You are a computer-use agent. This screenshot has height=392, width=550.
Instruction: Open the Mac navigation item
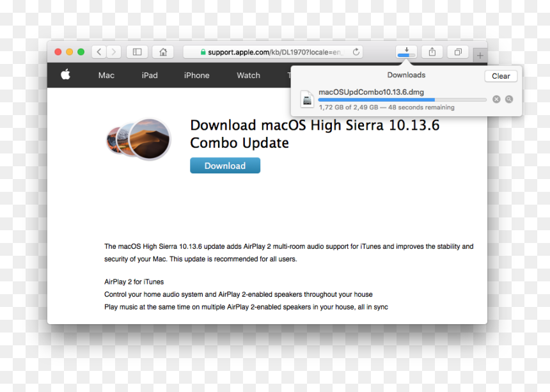pyautogui.click(x=106, y=75)
